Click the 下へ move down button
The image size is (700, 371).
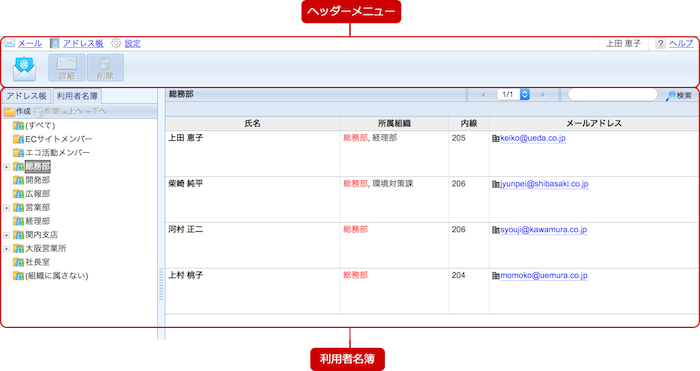click(x=96, y=111)
